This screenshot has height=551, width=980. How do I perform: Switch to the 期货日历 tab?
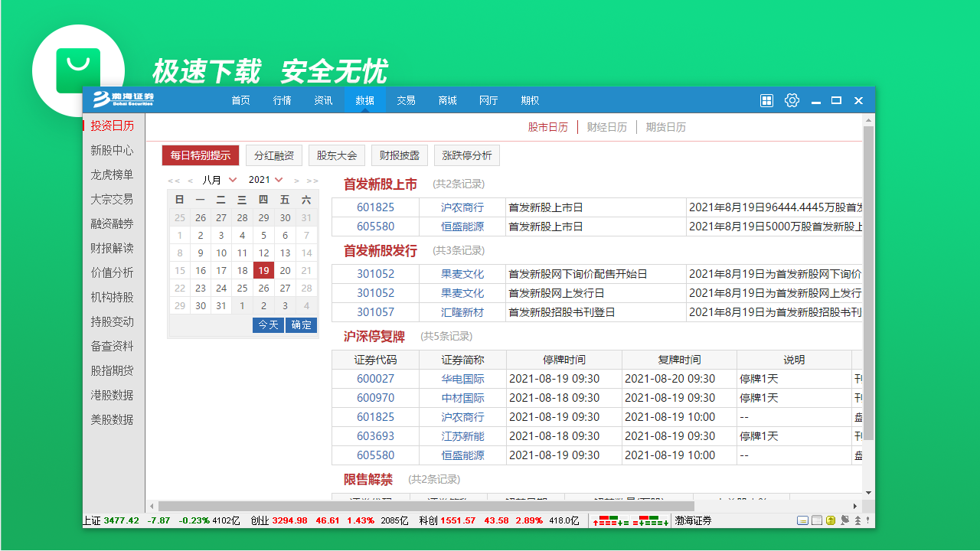[x=665, y=127]
